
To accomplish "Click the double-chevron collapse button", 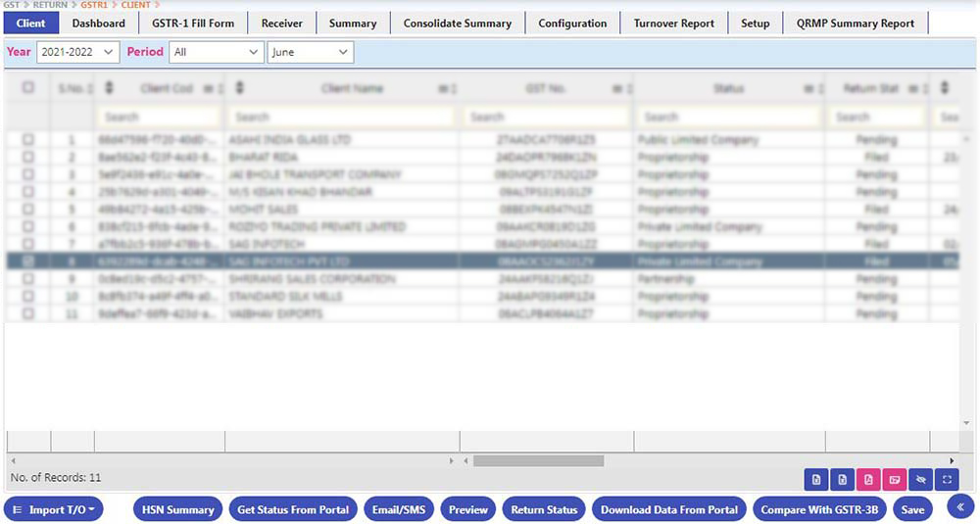I will tap(960, 506).
